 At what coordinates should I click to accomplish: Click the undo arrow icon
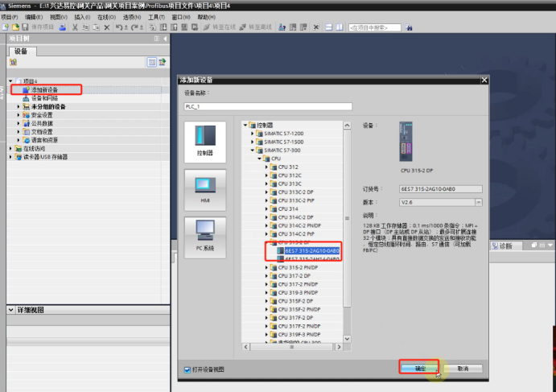point(119,27)
